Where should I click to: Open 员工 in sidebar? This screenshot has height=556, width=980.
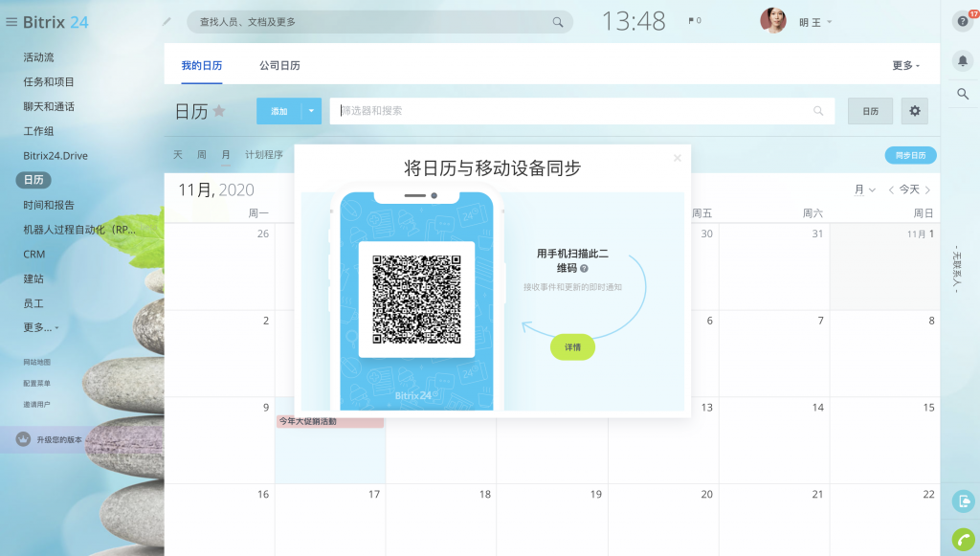click(33, 303)
